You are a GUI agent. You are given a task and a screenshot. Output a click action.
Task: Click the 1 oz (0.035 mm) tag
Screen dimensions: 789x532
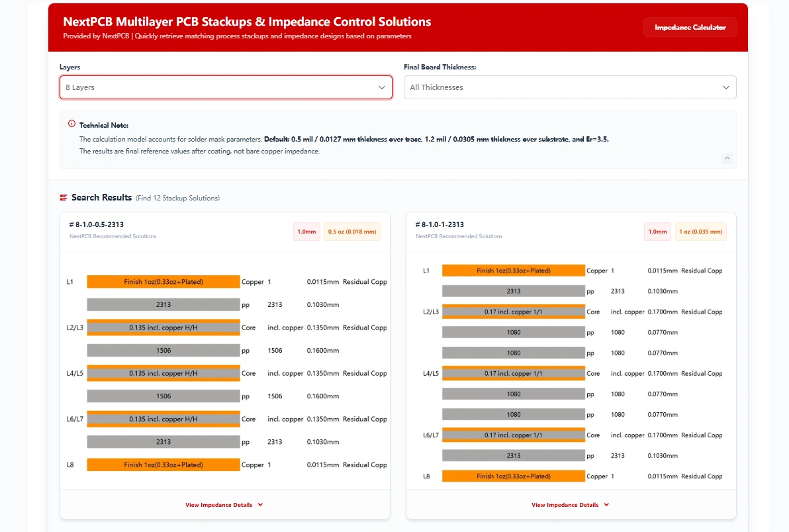pos(700,232)
